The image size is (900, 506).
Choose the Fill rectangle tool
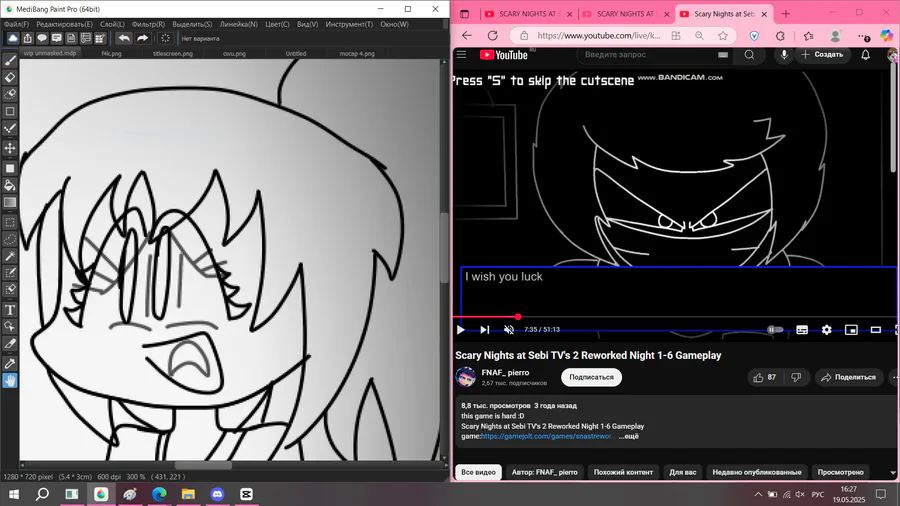tap(10, 168)
